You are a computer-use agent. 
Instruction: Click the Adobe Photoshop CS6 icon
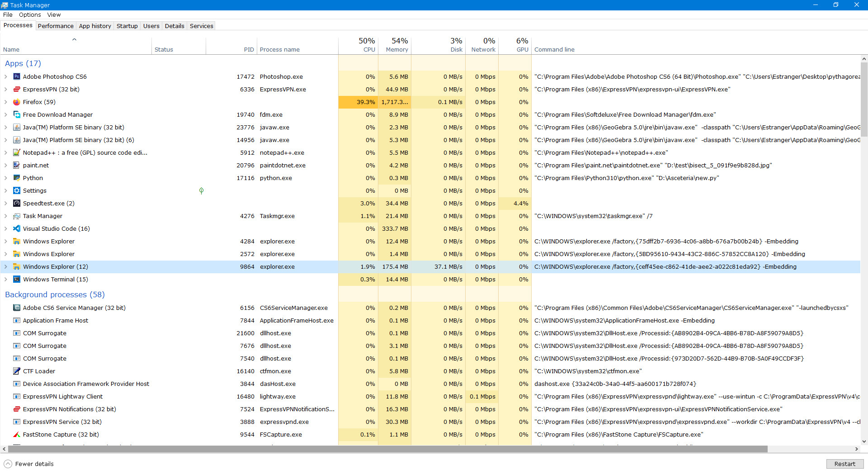click(17, 77)
